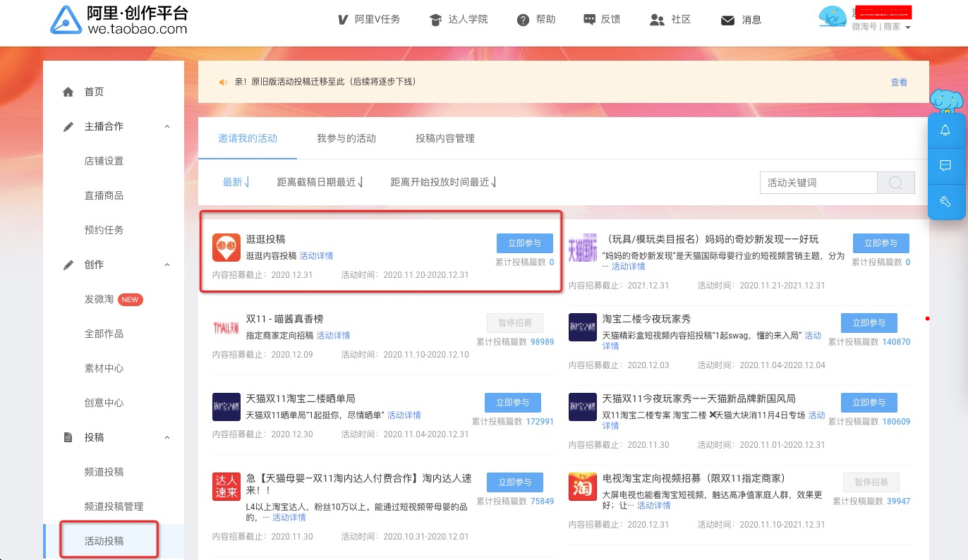Sort by 距离截稿日期最近

click(x=320, y=182)
